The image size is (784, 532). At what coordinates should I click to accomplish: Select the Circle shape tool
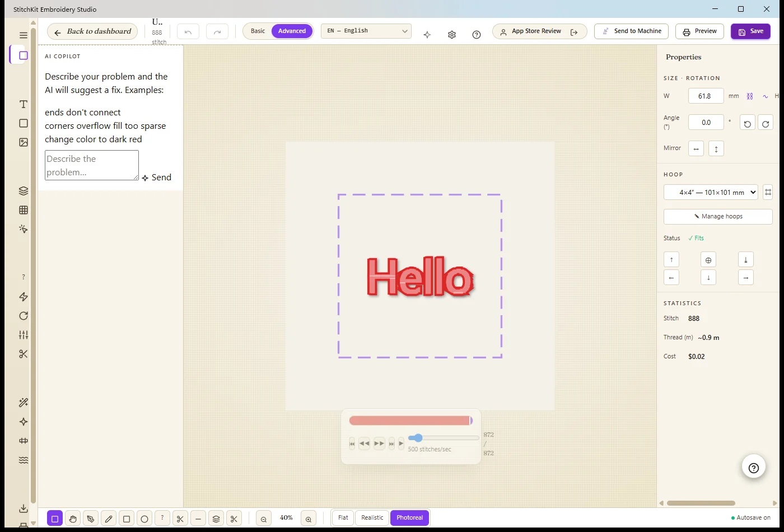click(144, 519)
